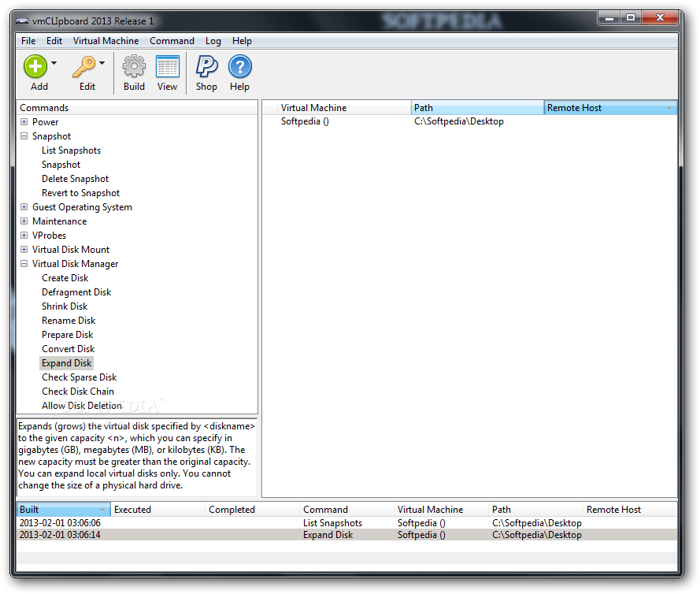Open the Help menu
The image size is (700, 594).
(x=242, y=41)
